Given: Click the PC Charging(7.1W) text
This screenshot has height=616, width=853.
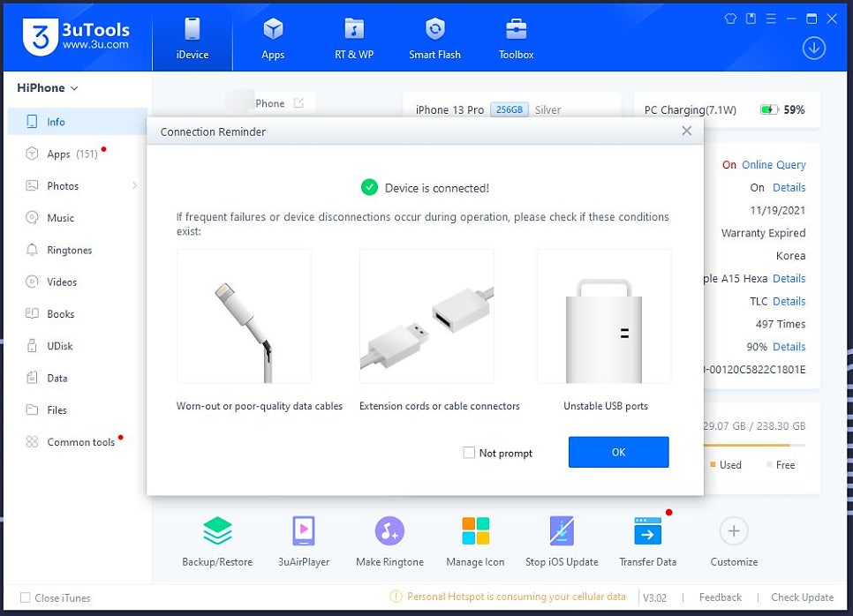Looking at the screenshot, I should 690,109.
